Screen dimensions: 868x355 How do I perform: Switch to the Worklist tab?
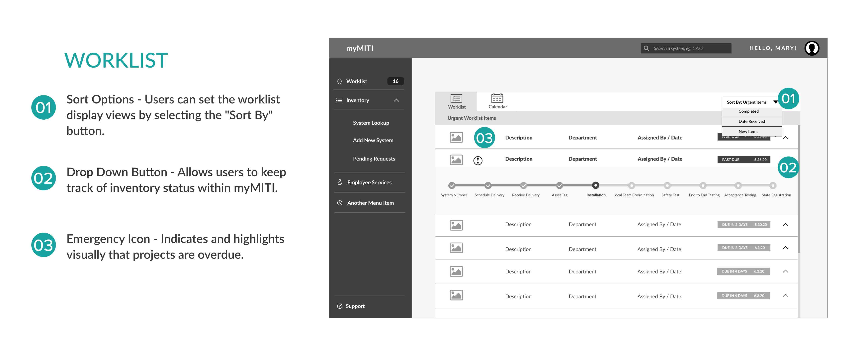coord(456,101)
